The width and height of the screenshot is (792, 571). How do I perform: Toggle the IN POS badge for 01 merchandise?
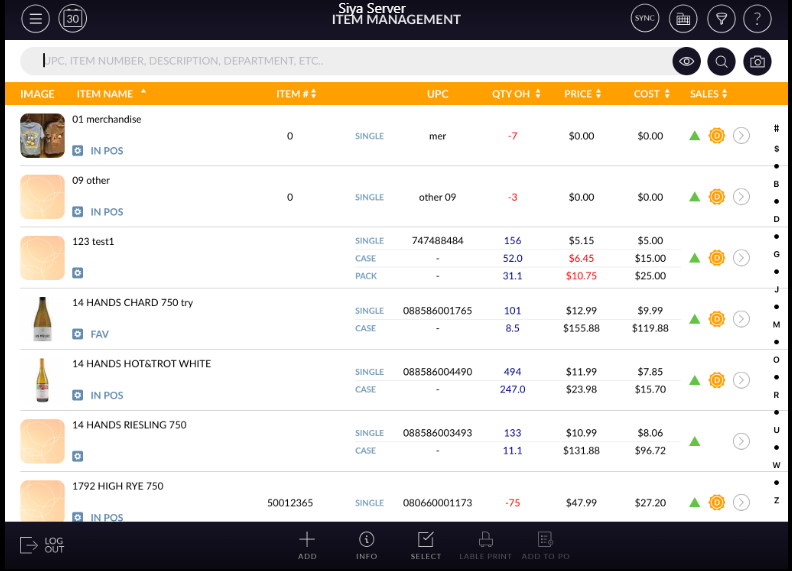(98, 151)
